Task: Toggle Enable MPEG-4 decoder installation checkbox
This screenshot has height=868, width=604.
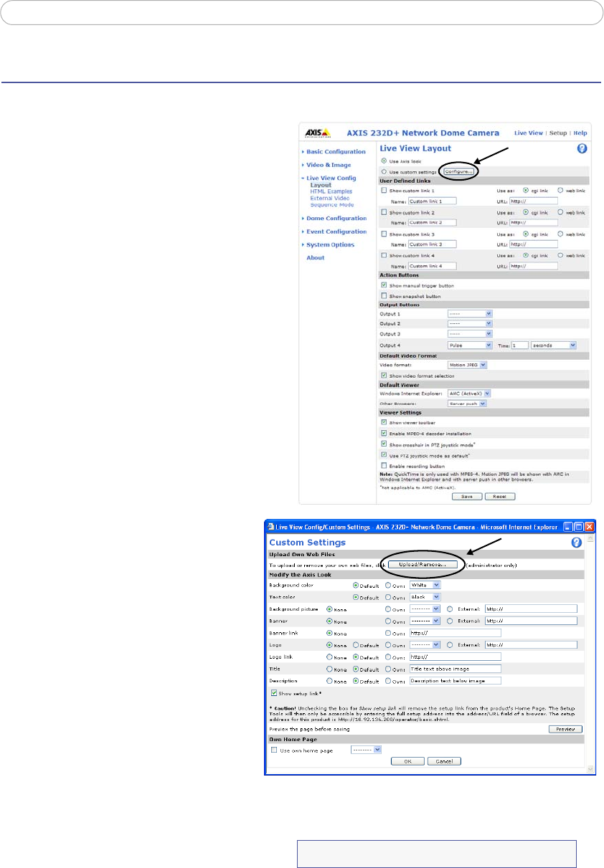Action: pos(384,433)
